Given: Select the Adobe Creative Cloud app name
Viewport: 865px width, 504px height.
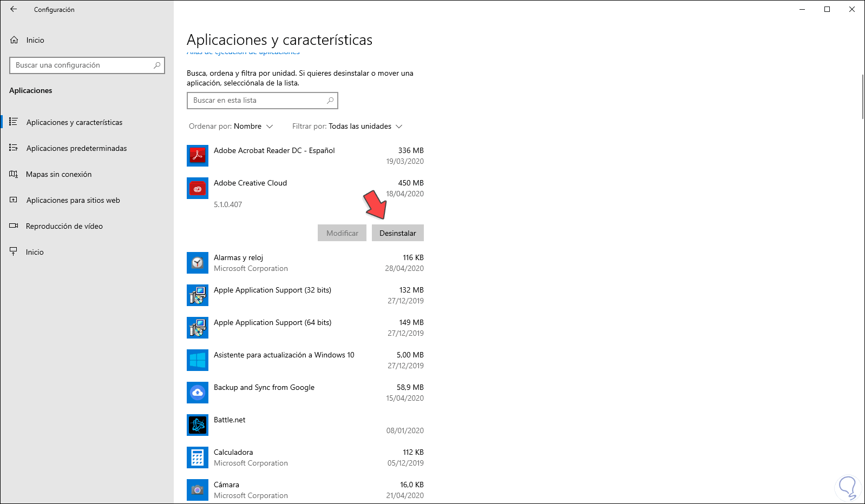Looking at the screenshot, I should pos(250,183).
